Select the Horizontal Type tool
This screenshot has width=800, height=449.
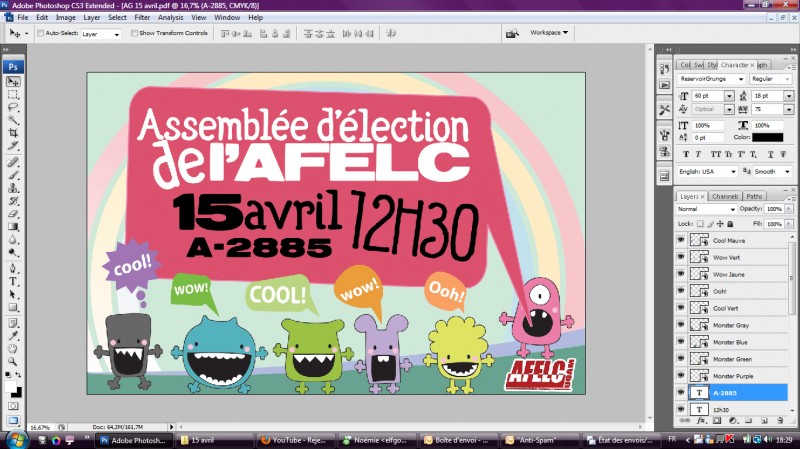(x=13, y=282)
